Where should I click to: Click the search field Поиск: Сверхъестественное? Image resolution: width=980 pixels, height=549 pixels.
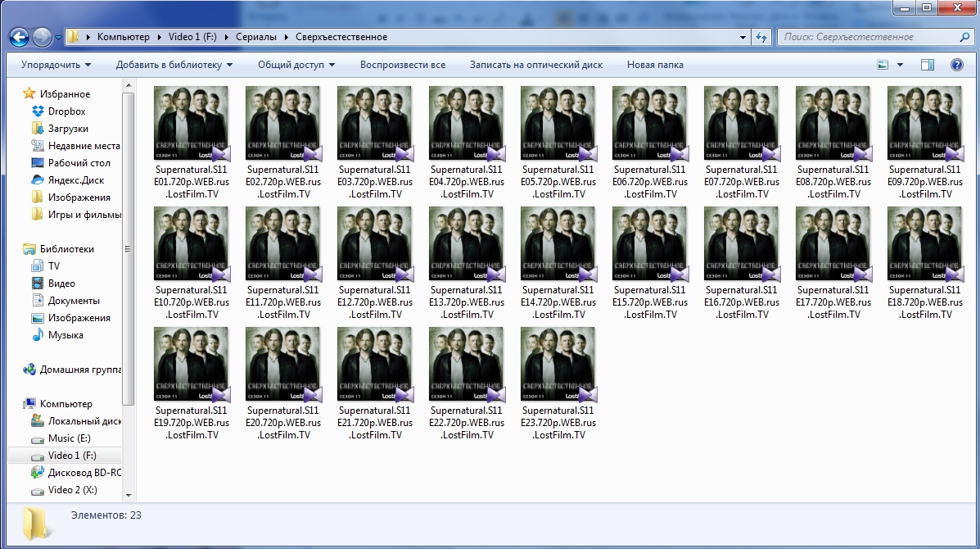[869, 37]
